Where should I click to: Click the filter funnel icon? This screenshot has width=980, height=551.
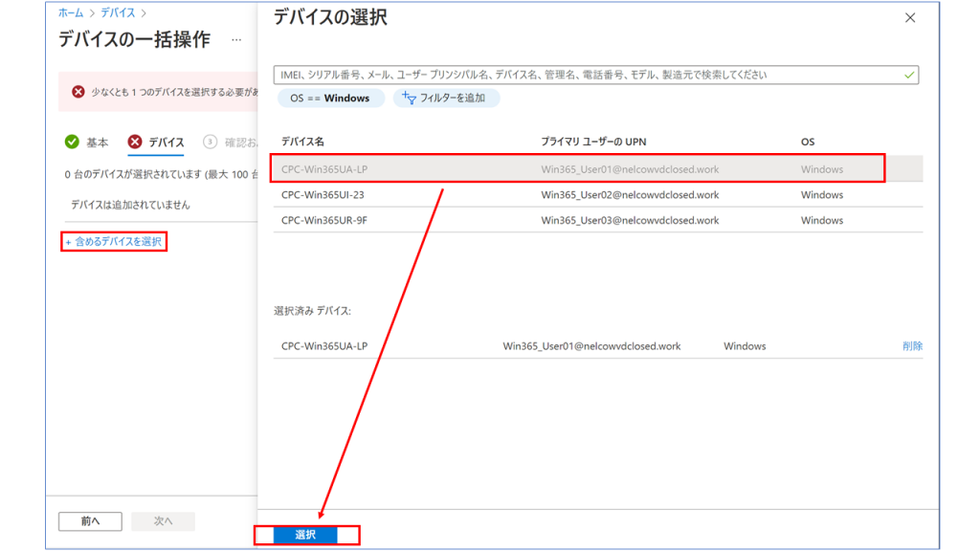(x=409, y=99)
